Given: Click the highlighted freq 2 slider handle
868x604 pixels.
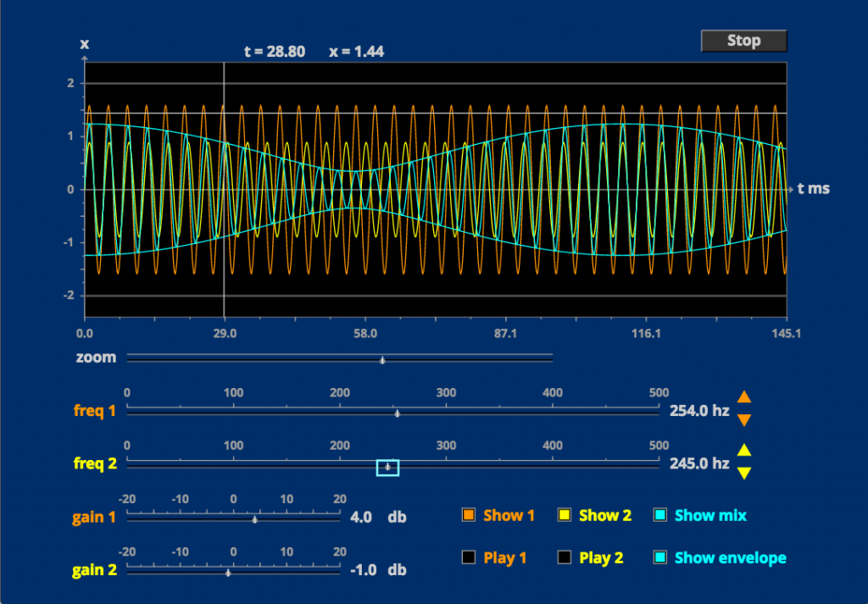Looking at the screenshot, I should (387, 467).
